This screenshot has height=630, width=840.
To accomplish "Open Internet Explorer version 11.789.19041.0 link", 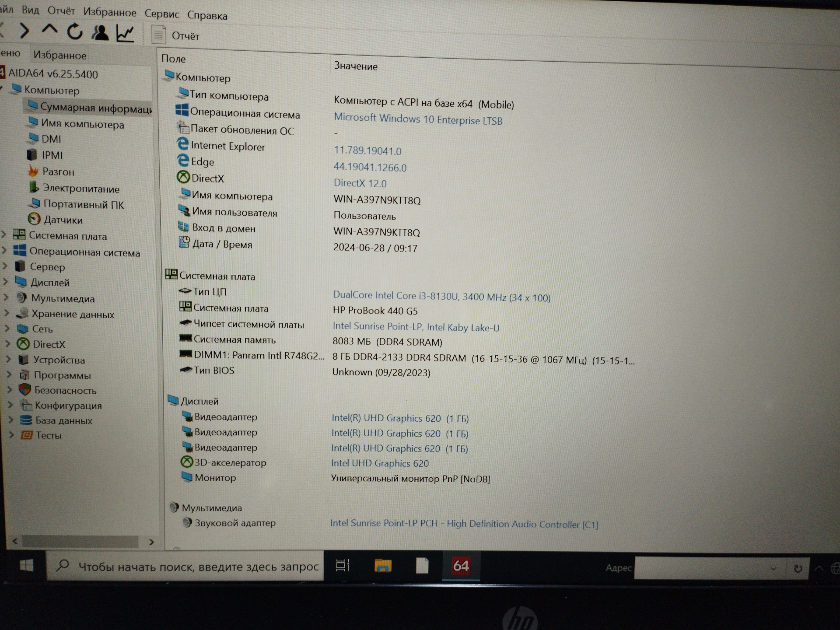I will click(x=367, y=150).
